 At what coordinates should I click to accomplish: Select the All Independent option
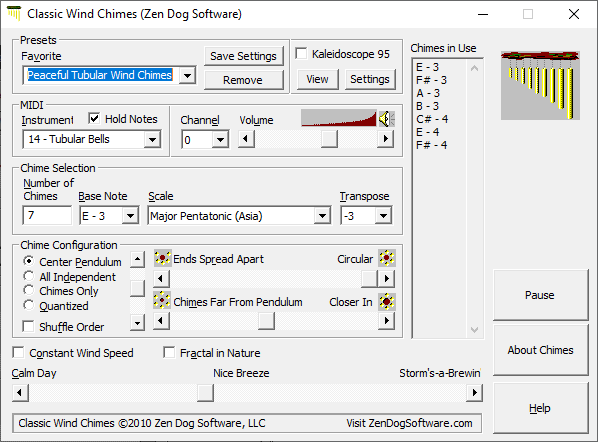click(28, 276)
